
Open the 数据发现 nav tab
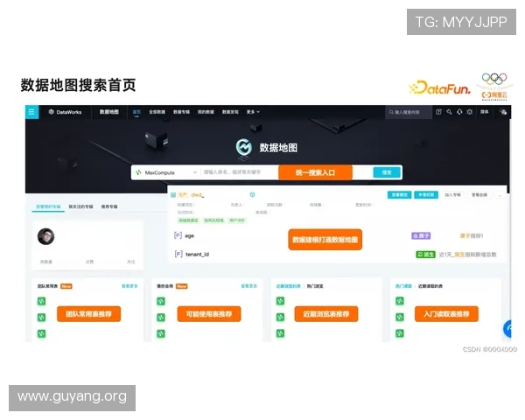coord(230,112)
